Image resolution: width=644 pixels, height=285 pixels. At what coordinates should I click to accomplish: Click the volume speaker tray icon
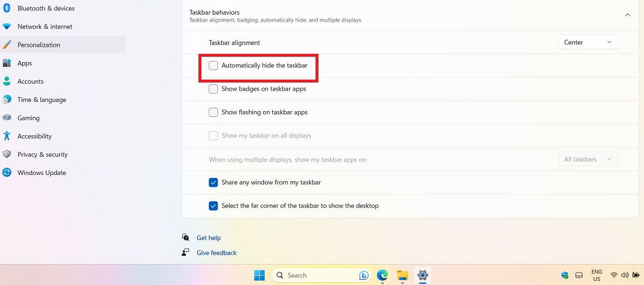625,275
